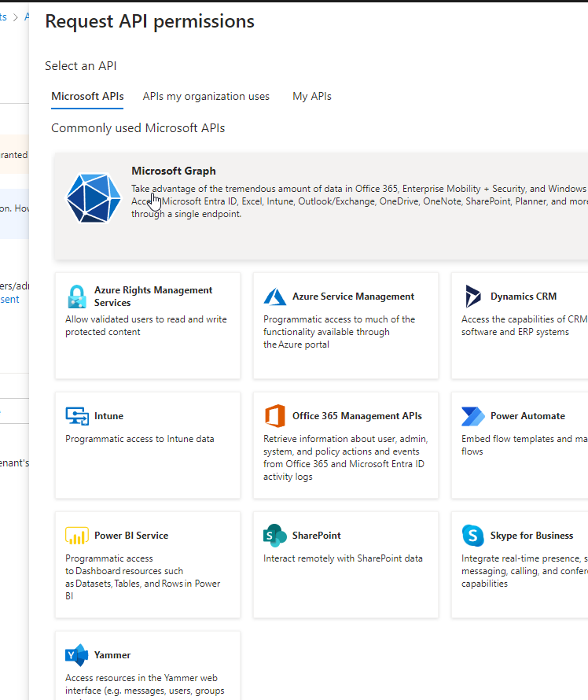
Task: Click the Yammer logo icon
Action: pyautogui.click(x=77, y=655)
